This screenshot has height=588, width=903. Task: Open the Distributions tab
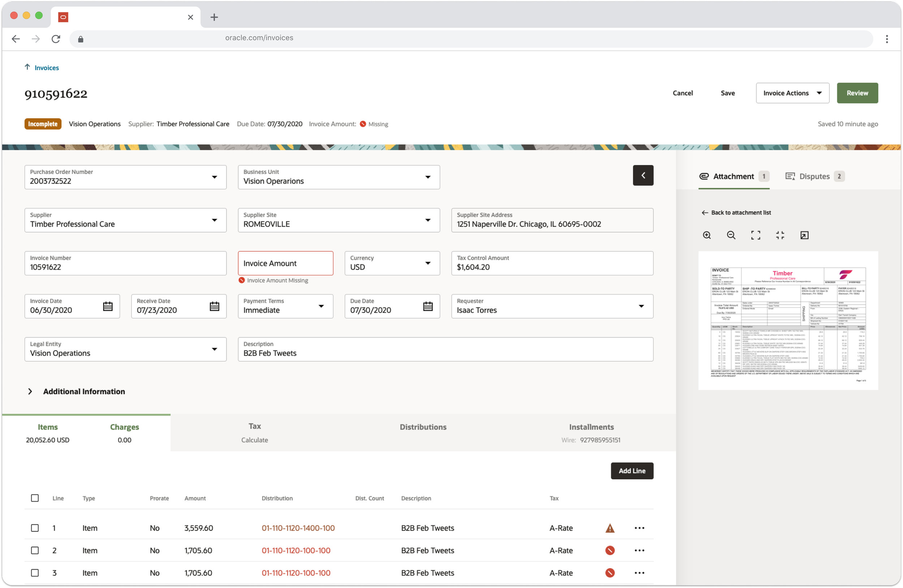click(423, 427)
